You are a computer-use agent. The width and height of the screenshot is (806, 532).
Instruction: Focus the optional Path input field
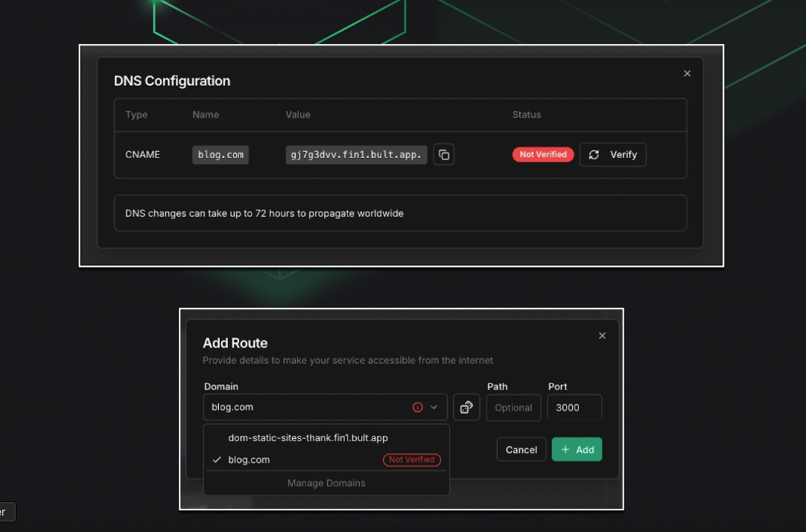(513, 408)
